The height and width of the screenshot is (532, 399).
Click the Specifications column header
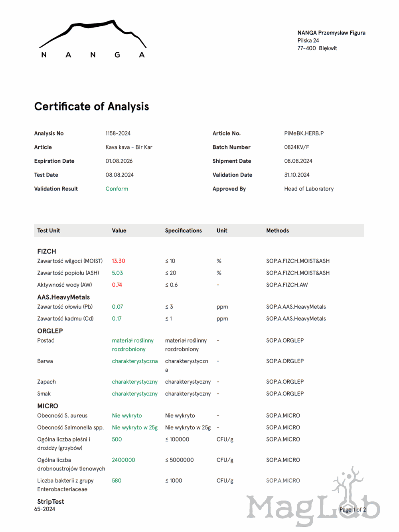(183, 231)
